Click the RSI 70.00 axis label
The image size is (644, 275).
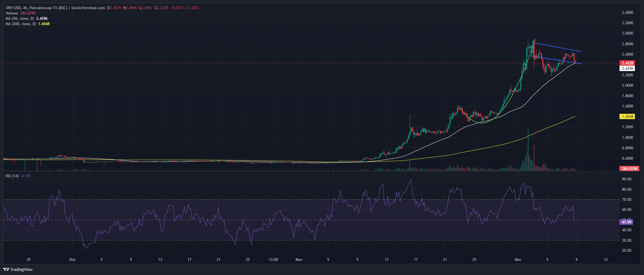click(626, 200)
